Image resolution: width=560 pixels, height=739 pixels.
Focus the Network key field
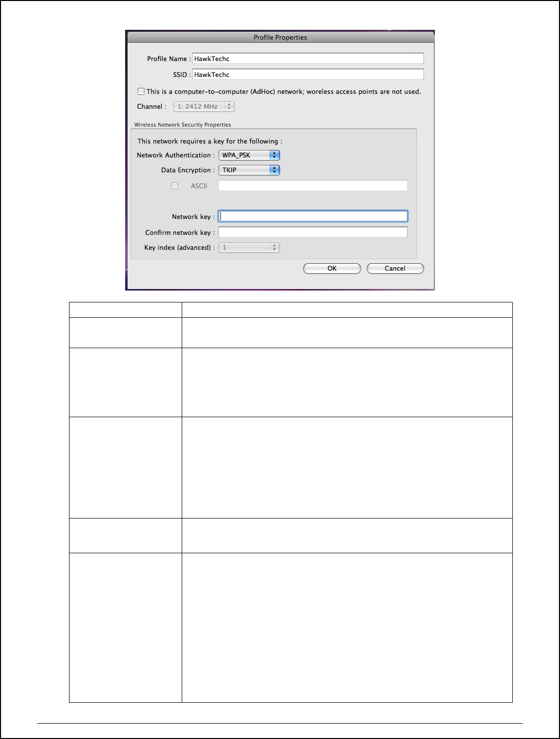pyautogui.click(x=313, y=216)
